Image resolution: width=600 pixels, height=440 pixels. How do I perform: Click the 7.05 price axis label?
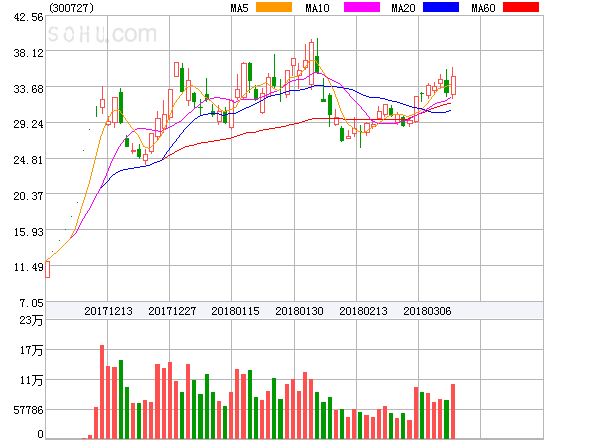31,303
